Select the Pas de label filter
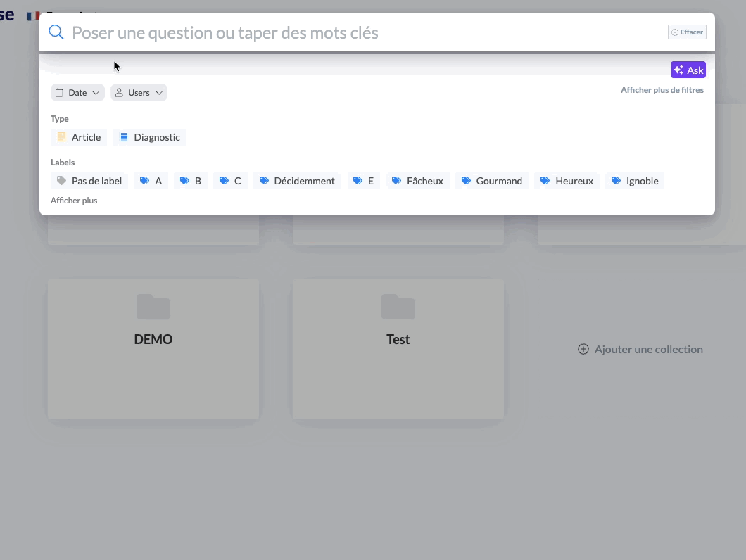746x560 pixels. coord(89,181)
